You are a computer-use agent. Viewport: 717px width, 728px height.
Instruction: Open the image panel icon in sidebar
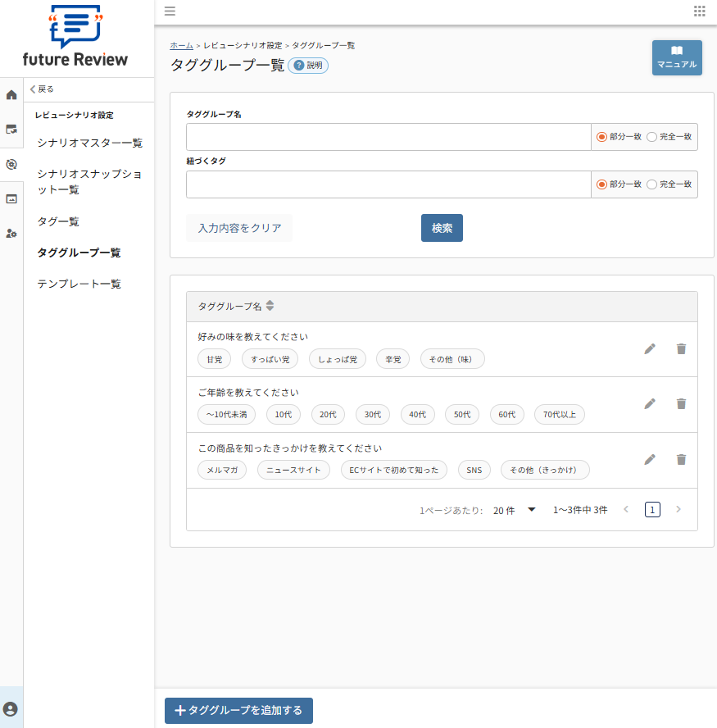point(11,198)
